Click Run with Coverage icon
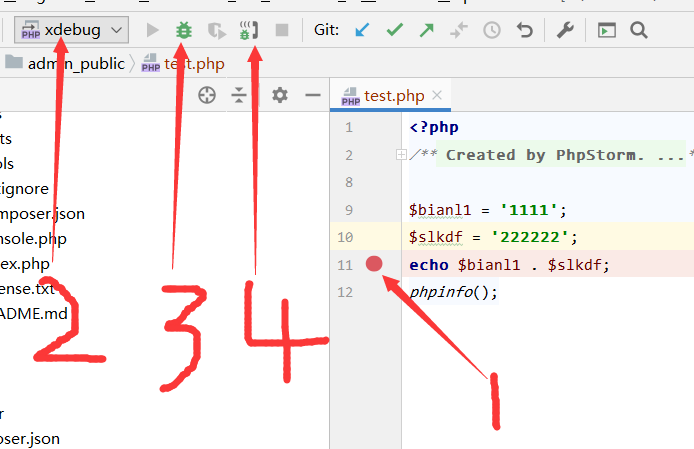 (216, 30)
